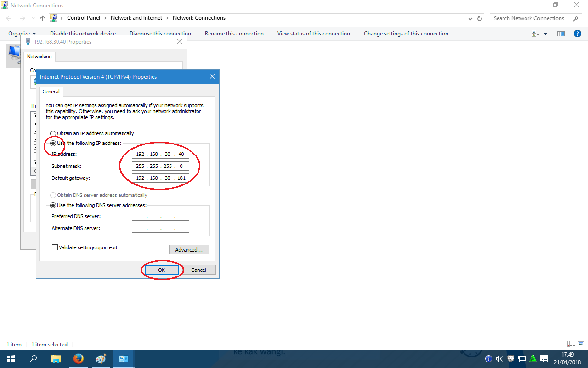Select Use the following DNS server addresses
This screenshot has width=588, height=368.
point(53,205)
